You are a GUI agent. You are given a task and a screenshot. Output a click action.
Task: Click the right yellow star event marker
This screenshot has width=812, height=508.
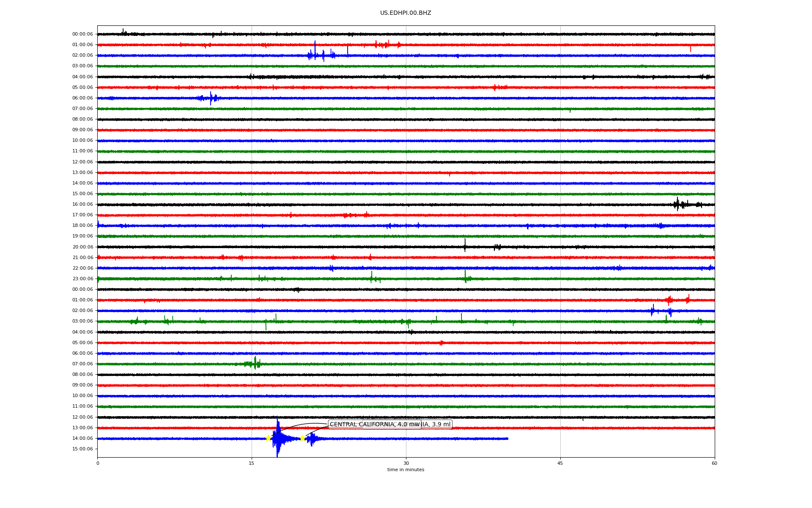point(302,438)
